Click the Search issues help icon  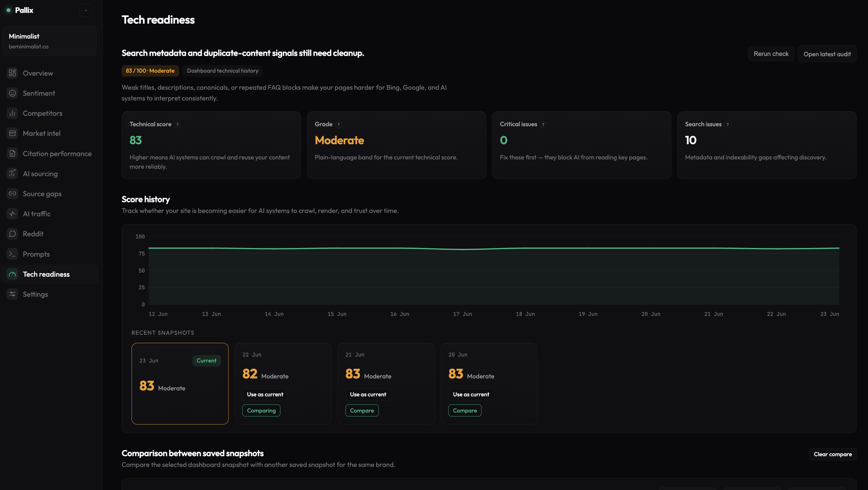click(728, 124)
